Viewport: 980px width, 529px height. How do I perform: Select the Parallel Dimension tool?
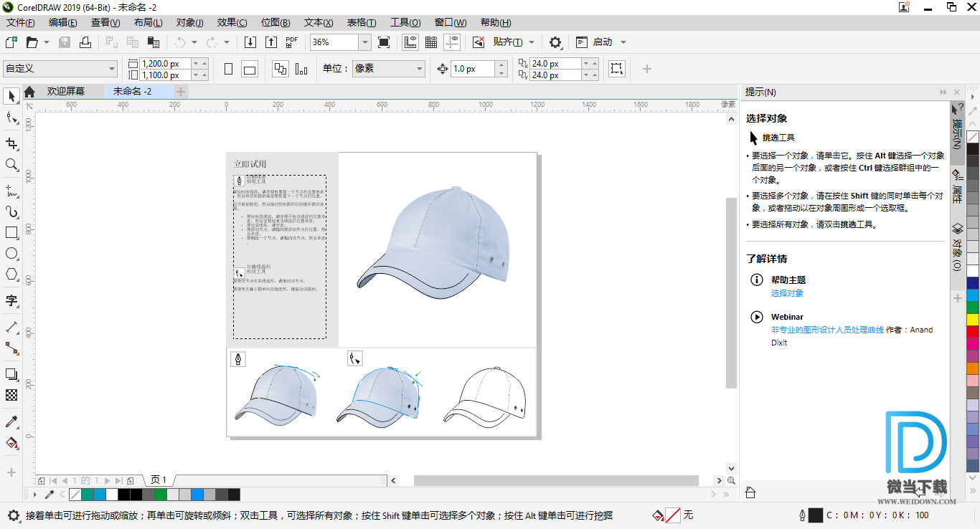point(11,327)
